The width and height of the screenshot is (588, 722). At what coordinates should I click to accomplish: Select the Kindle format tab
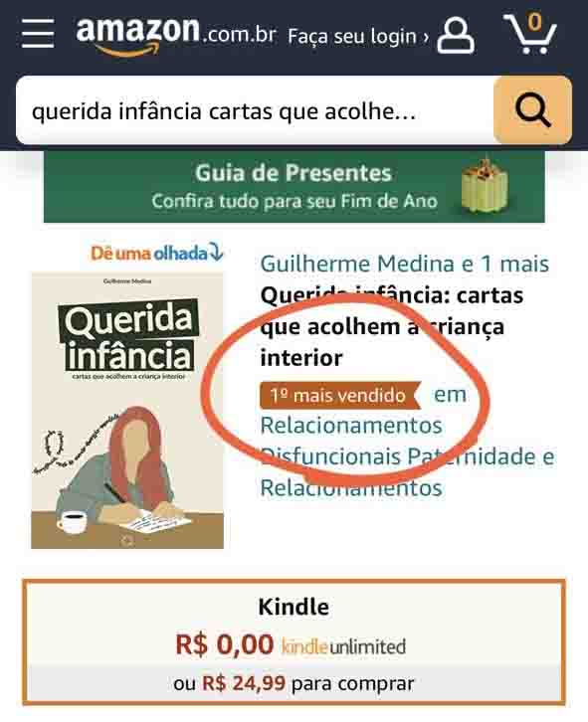point(294,641)
